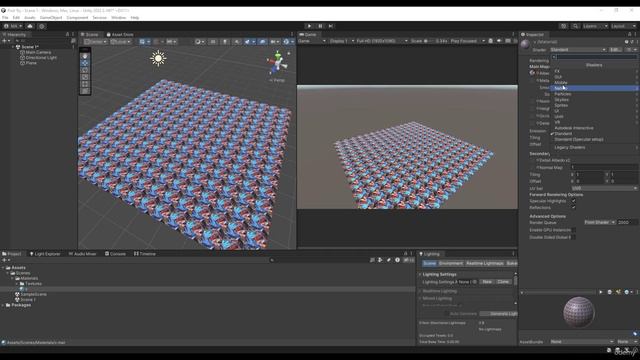Click the Hierarchy panel lock icon
The image size is (640, 360).
tap(67, 35)
